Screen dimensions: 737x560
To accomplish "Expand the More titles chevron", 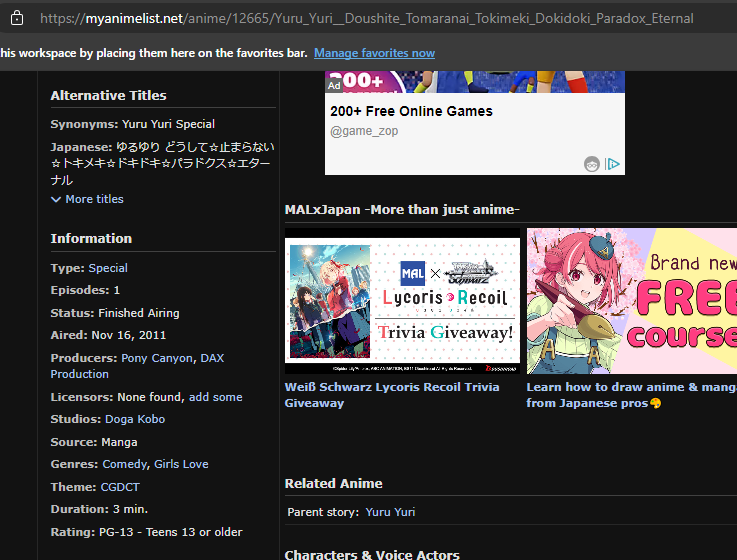I will [56, 199].
